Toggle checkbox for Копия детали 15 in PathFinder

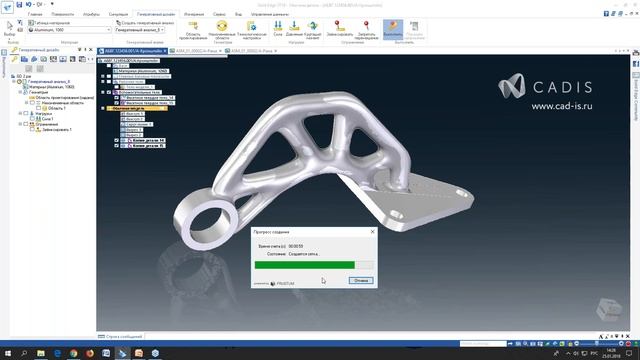(x=116, y=146)
